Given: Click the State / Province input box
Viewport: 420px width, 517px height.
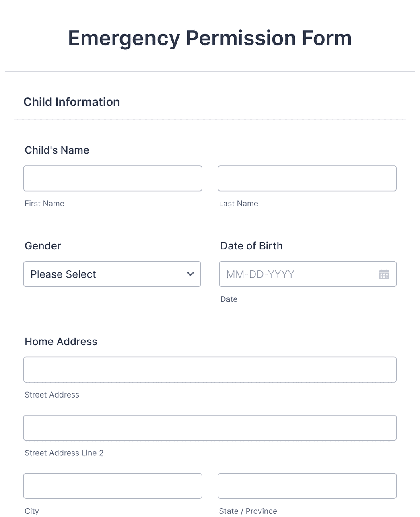Looking at the screenshot, I should click(307, 486).
